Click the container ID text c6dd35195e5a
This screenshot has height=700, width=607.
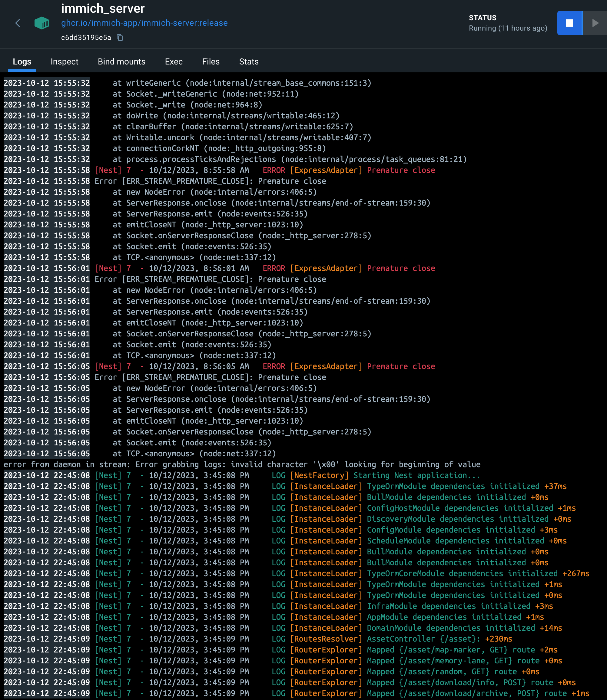click(86, 38)
